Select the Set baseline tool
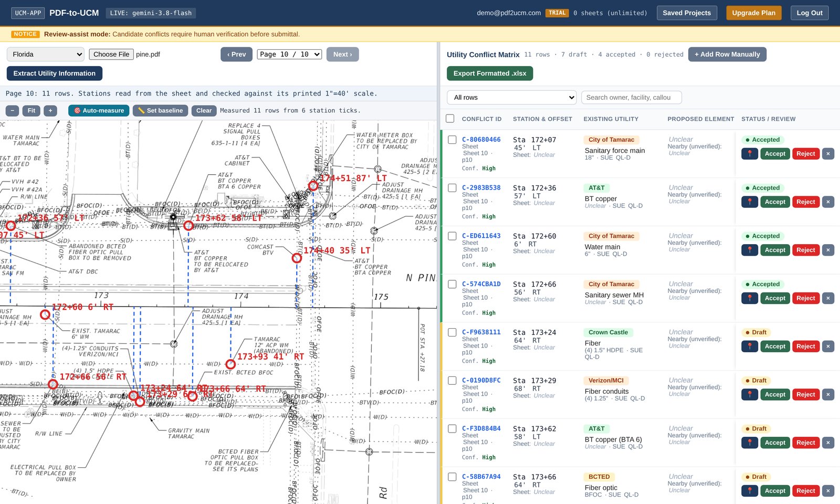 coord(160,111)
